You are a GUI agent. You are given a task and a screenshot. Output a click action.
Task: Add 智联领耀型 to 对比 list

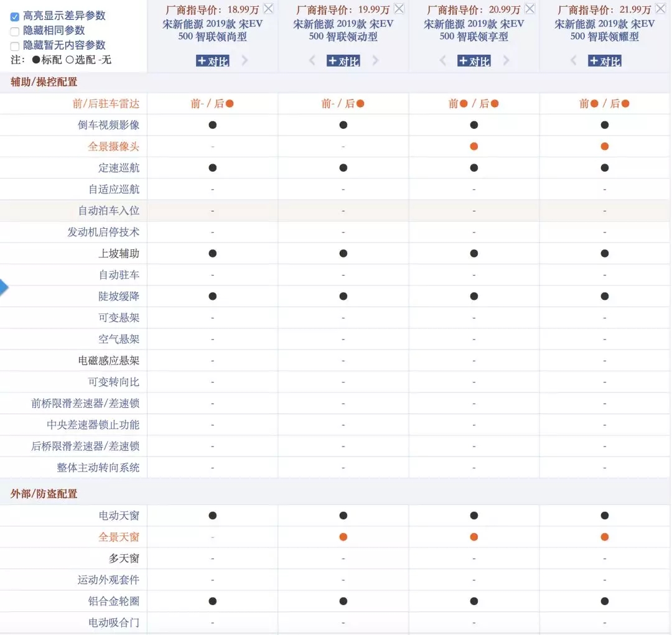click(x=605, y=61)
